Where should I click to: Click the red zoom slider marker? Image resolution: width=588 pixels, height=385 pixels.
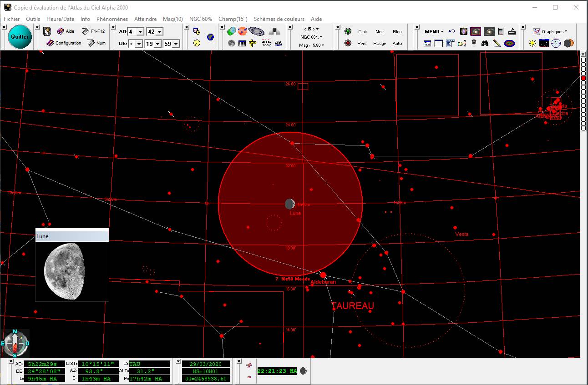coord(583,78)
